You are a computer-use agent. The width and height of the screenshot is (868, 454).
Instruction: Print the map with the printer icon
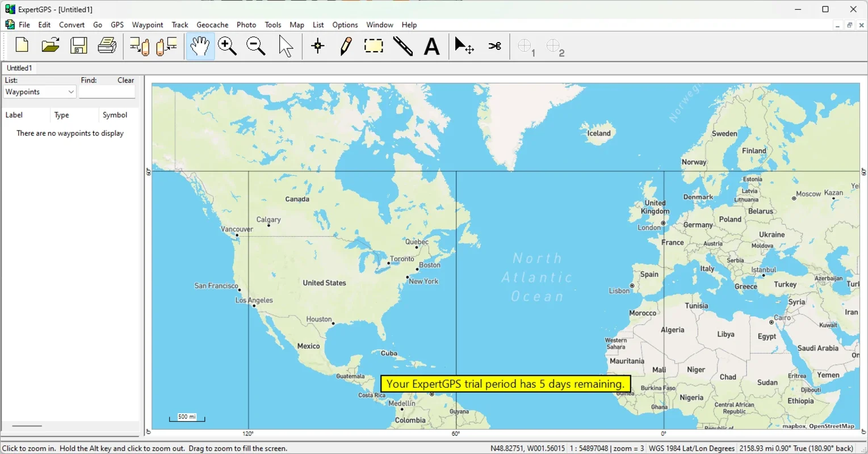107,45
